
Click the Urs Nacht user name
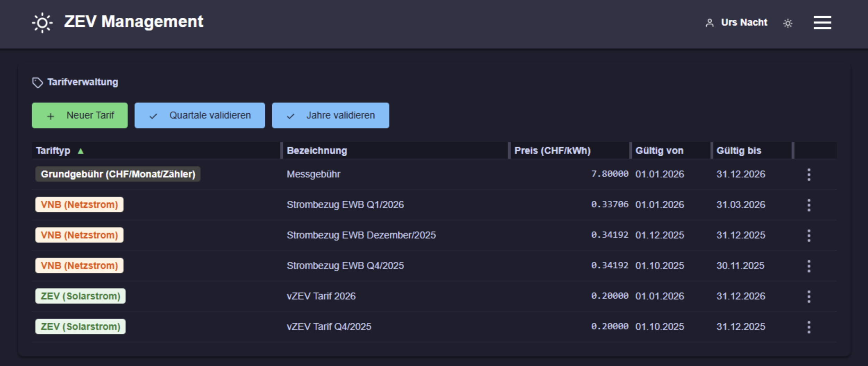click(x=744, y=23)
